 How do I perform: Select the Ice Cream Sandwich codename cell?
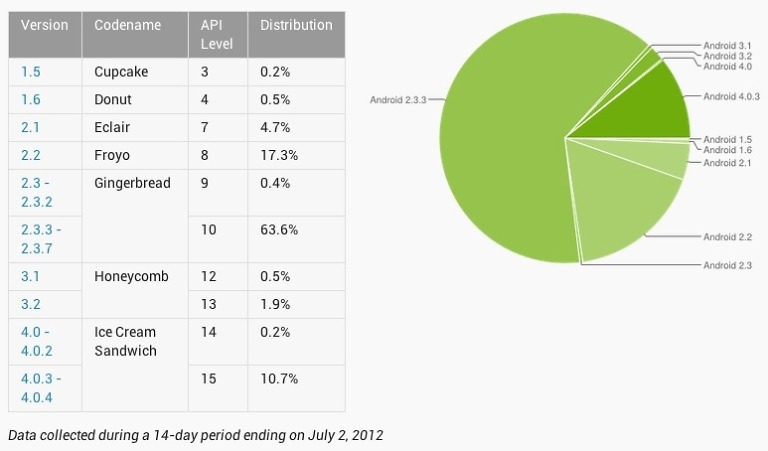[x=125, y=341]
